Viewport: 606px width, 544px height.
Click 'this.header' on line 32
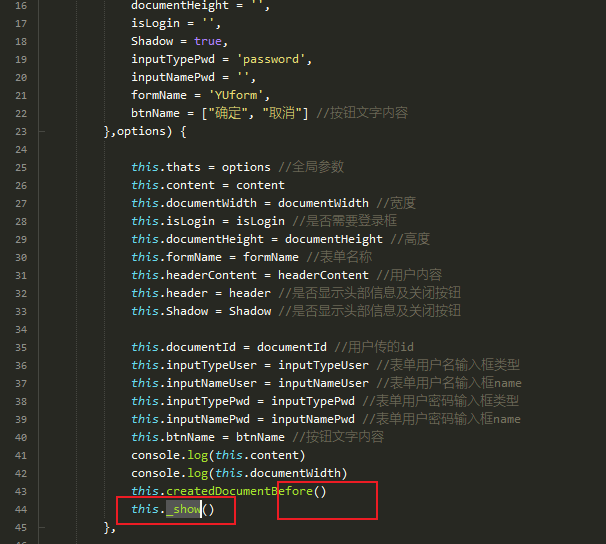click(x=169, y=293)
